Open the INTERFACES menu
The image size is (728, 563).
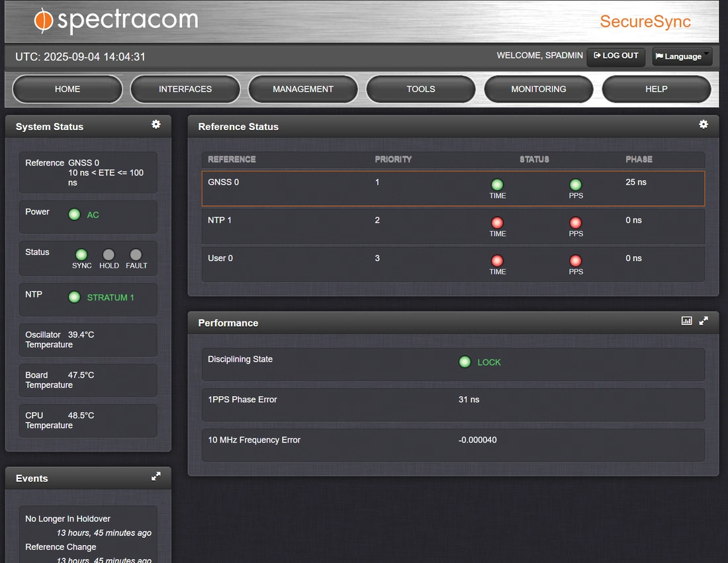pos(185,89)
